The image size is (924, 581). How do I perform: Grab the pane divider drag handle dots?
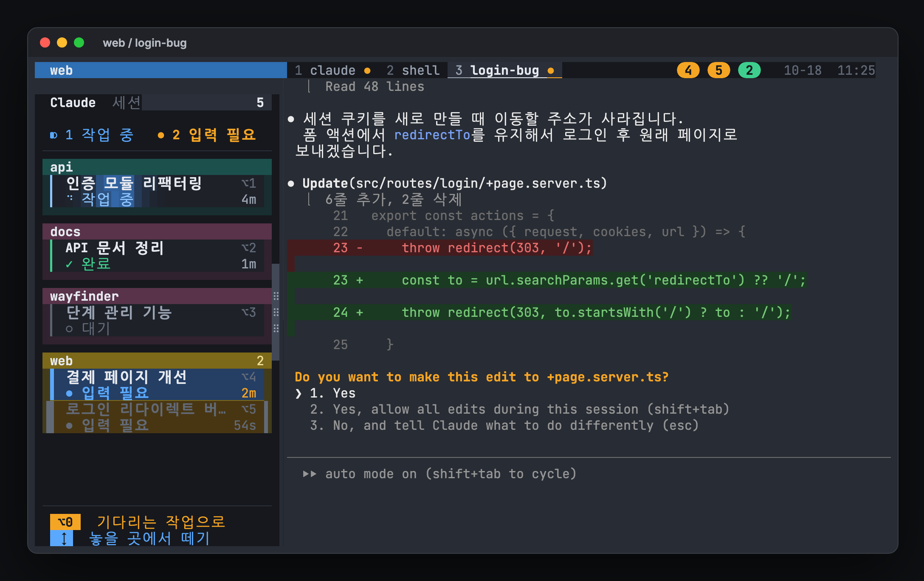tap(276, 312)
